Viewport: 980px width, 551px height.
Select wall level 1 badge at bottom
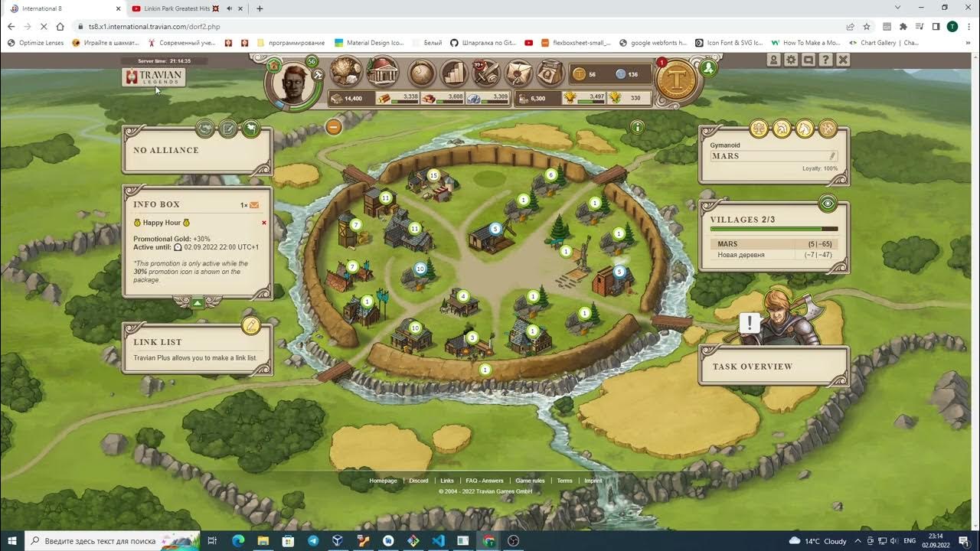484,370
